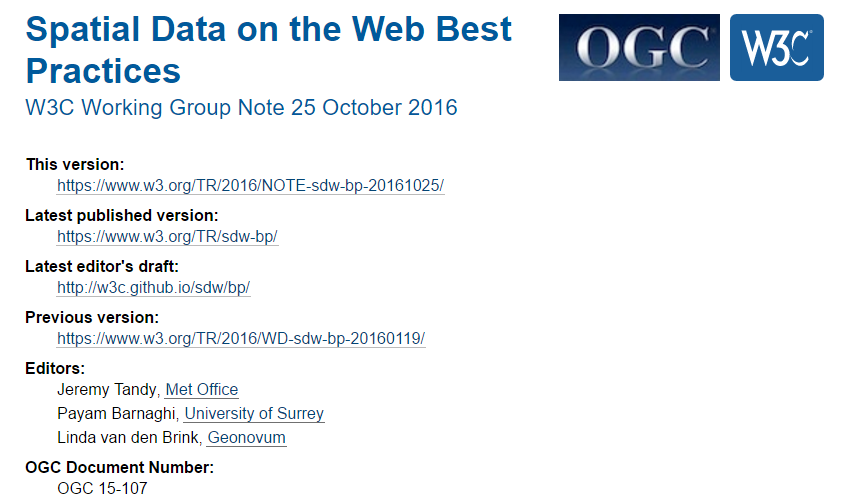Screen dimensions: 844x504
Task: Click the "This version:" label
Action: click(75, 164)
